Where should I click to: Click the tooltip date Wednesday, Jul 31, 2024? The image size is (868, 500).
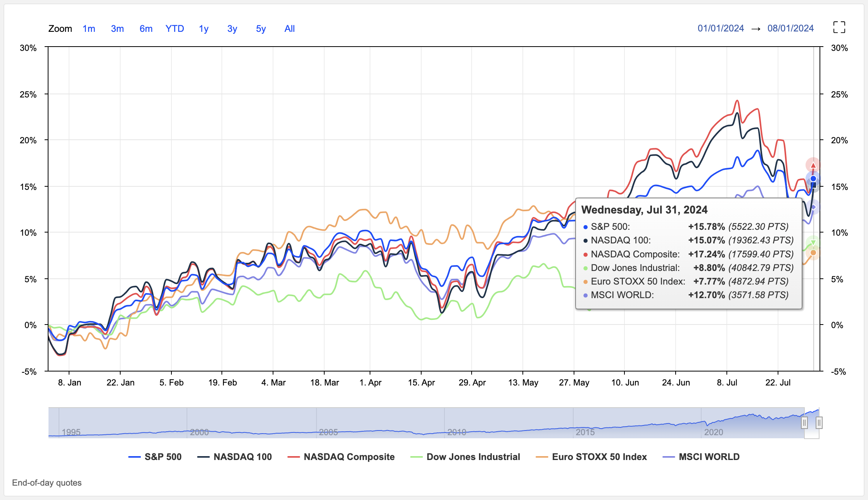pyautogui.click(x=645, y=210)
